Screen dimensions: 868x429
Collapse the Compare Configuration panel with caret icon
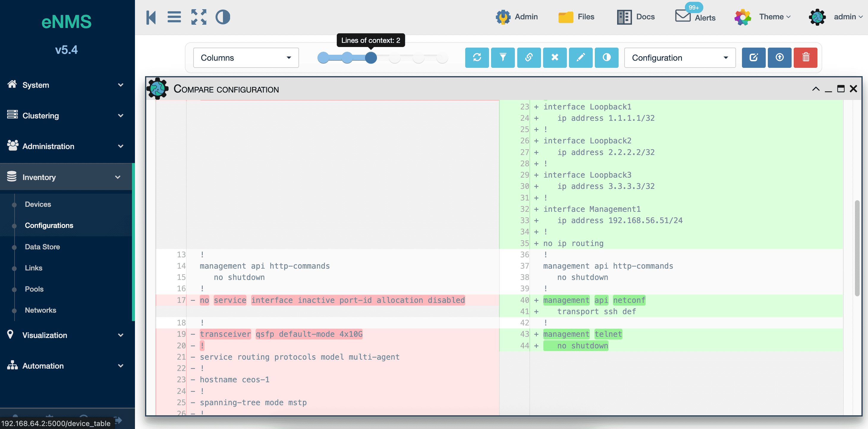pyautogui.click(x=815, y=89)
